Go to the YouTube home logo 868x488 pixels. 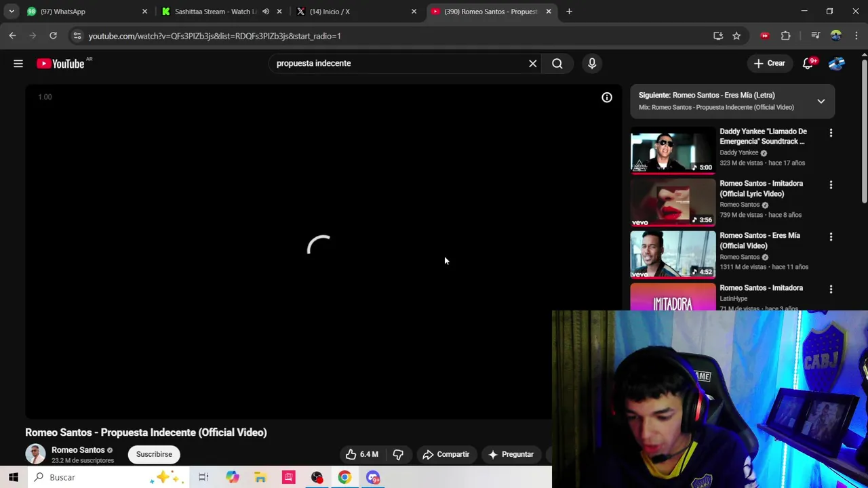[x=61, y=63]
